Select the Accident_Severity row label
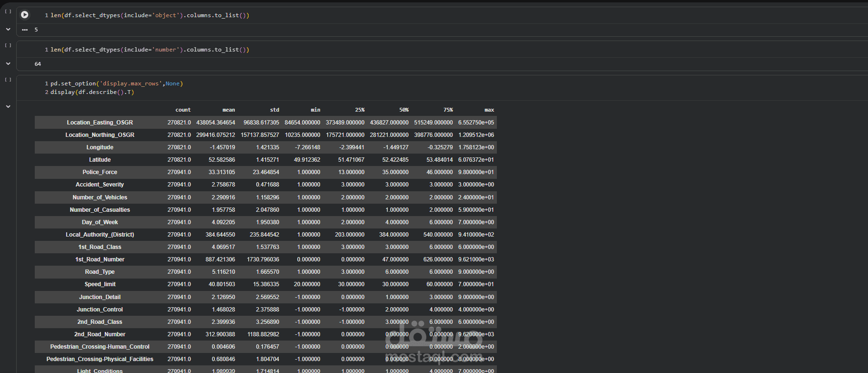The height and width of the screenshot is (373, 868). pyautogui.click(x=100, y=185)
